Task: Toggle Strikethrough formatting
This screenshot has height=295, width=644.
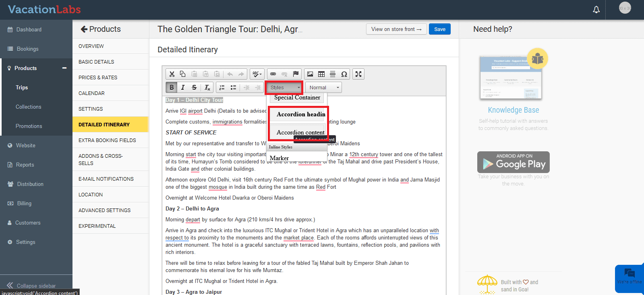Action: (194, 87)
